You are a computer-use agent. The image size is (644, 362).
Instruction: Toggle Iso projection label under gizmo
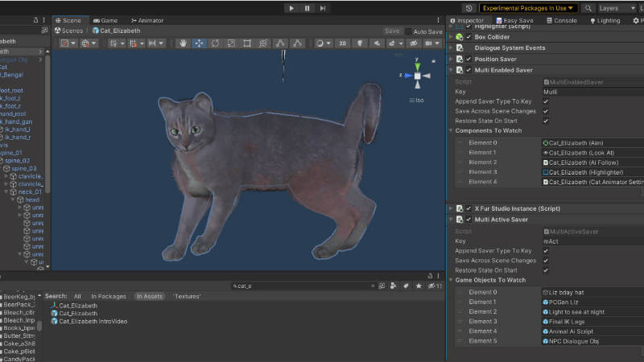(416, 100)
